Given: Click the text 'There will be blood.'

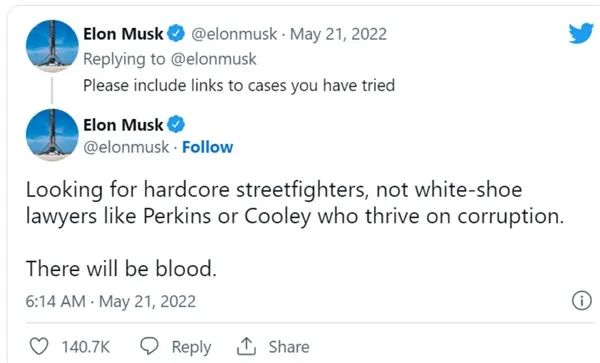Looking at the screenshot, I should pos(121,269).
